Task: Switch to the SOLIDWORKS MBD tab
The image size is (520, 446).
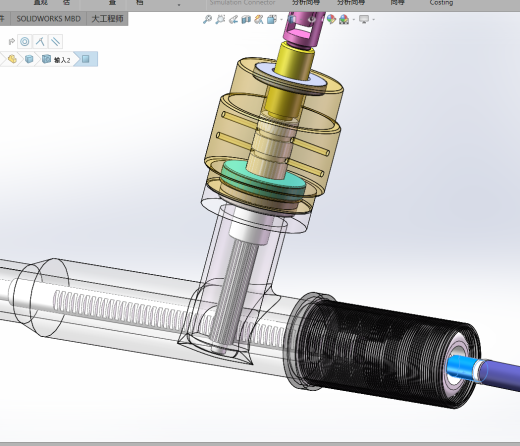Action: [x=49, y=19]
